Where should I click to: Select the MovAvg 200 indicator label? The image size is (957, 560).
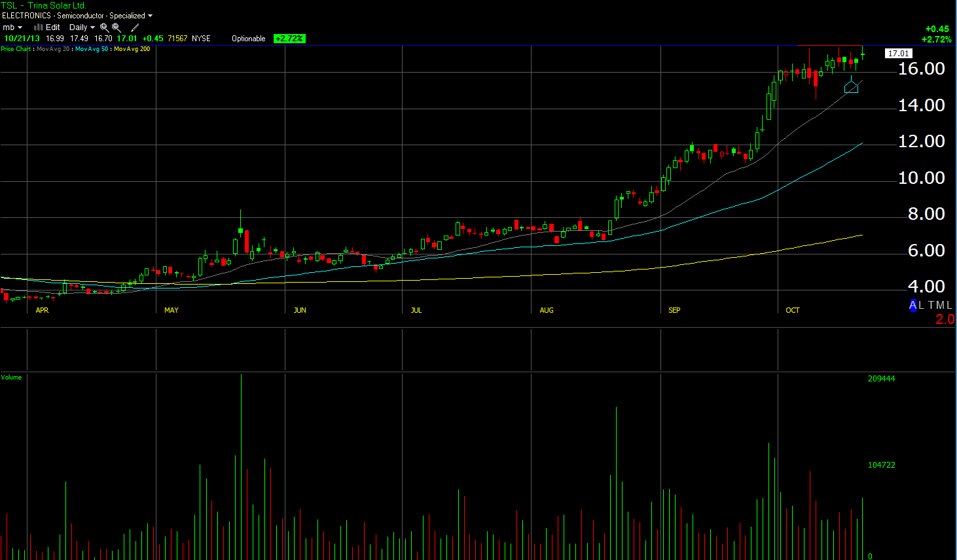(132, 49)
